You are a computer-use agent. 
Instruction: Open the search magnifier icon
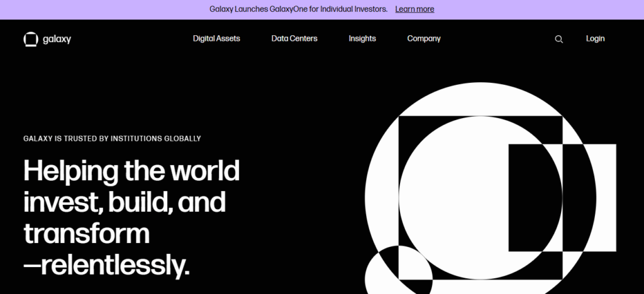(558, 40)
